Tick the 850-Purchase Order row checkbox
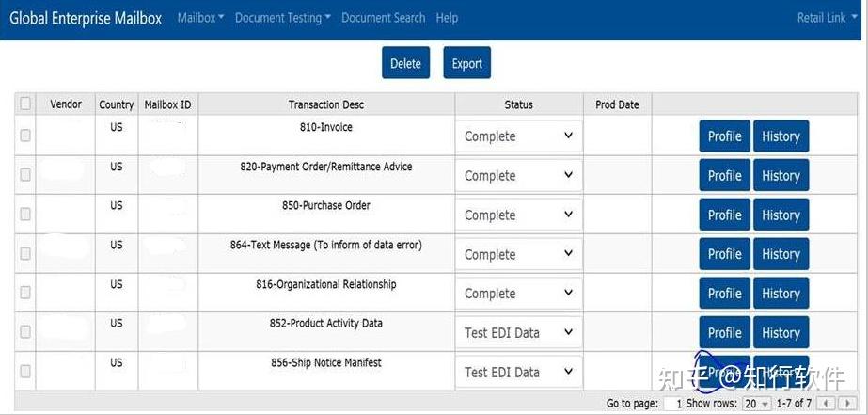The image size is (868, 415). tap(25, 215)
